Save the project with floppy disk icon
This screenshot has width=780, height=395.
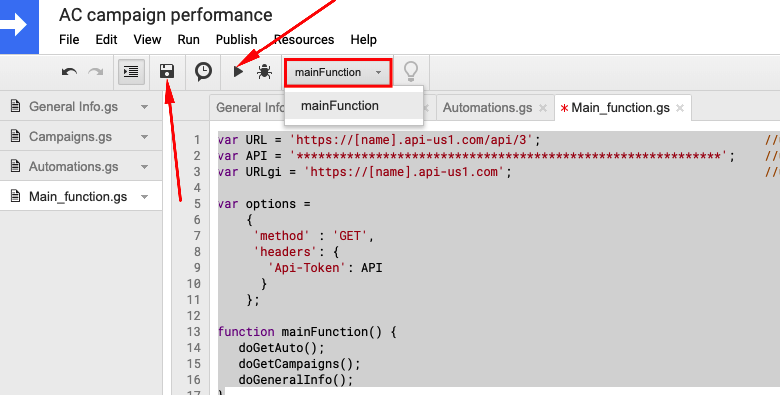click(167, 72)
